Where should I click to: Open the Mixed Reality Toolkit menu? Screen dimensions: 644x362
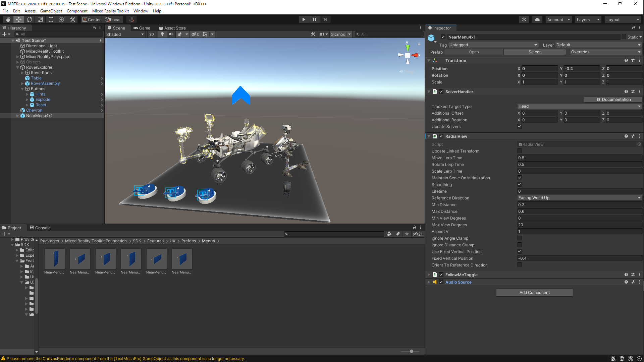[110, 11]
